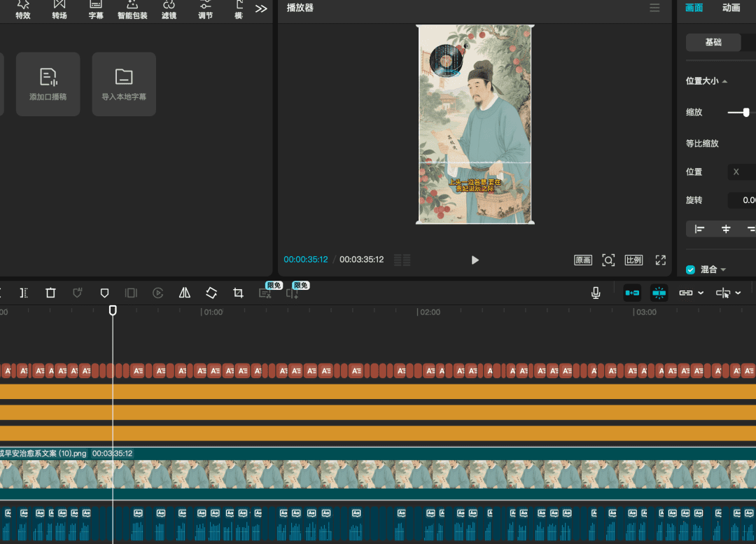Click the microphone record voiceover icon
The image size is (756, 544).
pos(596,293)
